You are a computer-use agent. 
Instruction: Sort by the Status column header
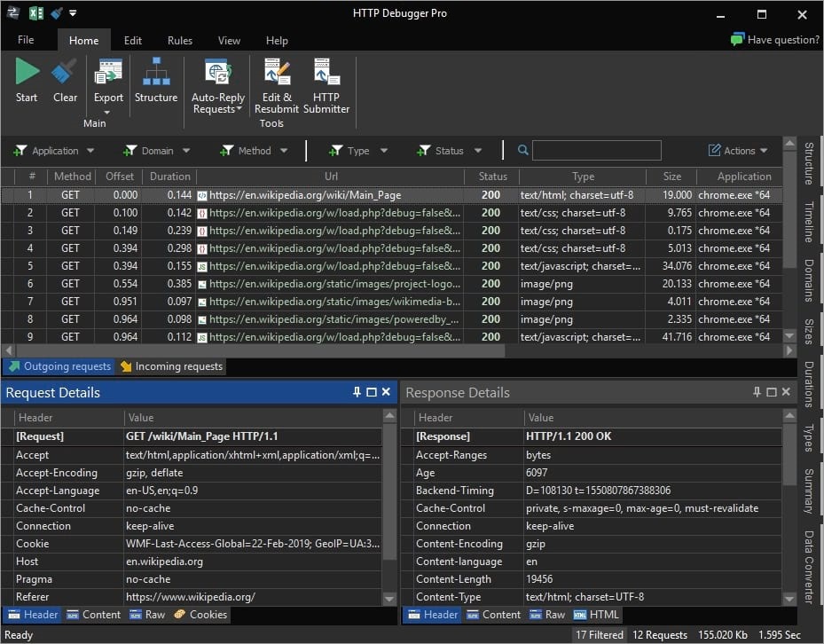pyautogui.click(x=492, y=177)
